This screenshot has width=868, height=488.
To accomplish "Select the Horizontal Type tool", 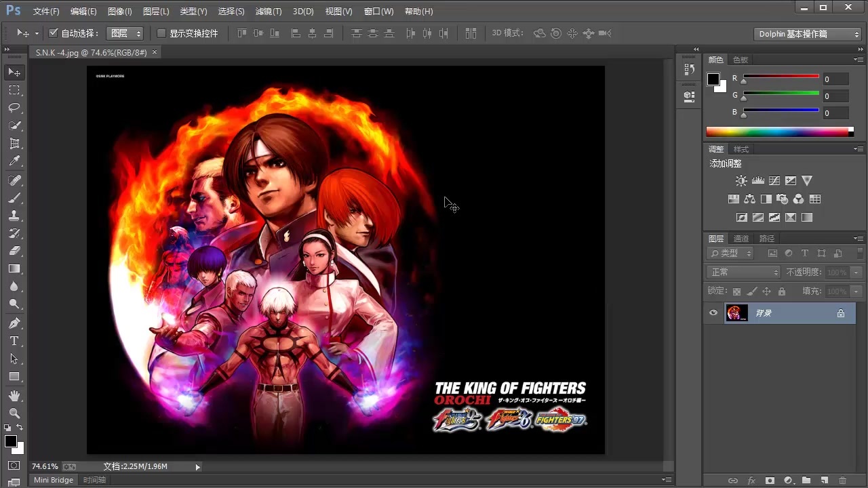I will pyautogui.click(x=14, y=341).
